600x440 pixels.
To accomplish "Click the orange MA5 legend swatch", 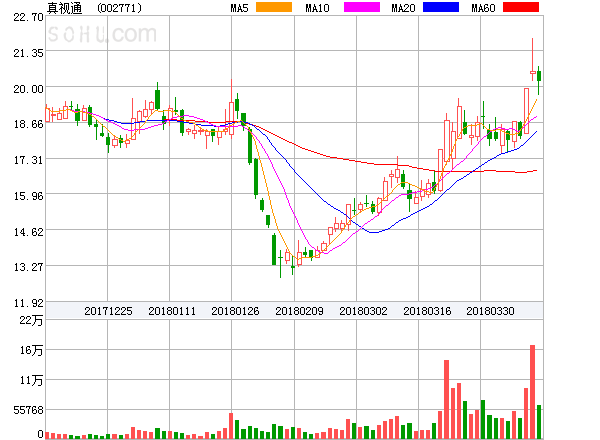I will [x=274, y=7].
